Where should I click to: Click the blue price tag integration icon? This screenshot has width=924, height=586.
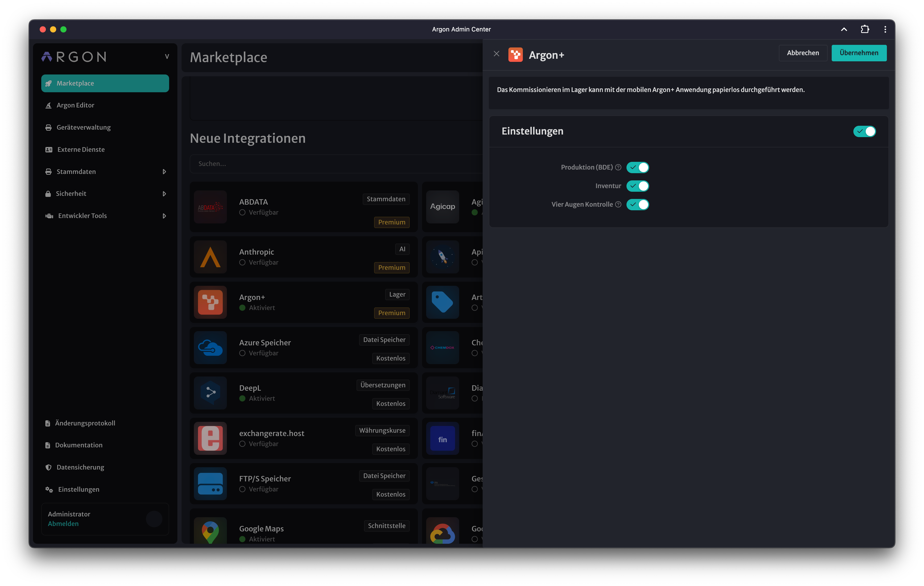tap(442, 302)
